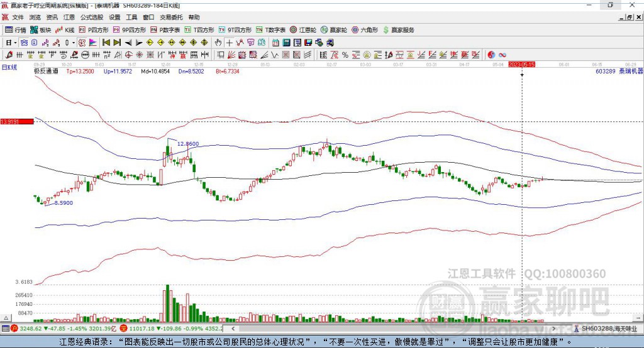The image size is (644, 348).
Task: Select the hand pan tool
Action: (x=218, y=43)
